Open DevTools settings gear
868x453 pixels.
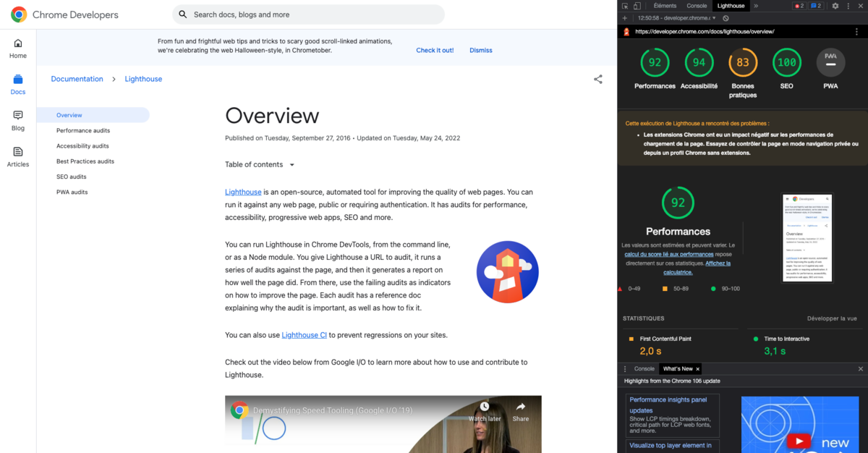click(835, 6)
